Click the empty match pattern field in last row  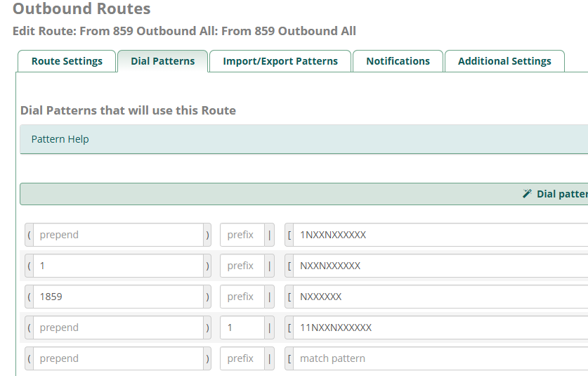coord(439,358)
